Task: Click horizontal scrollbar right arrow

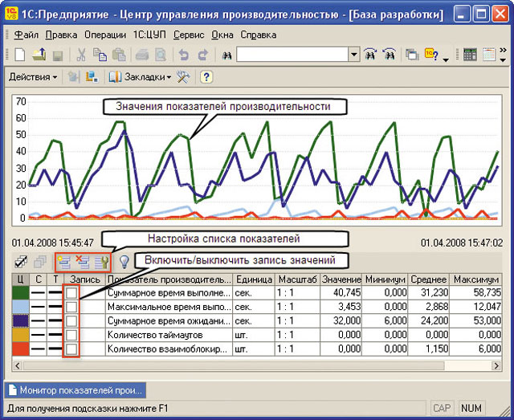Action: (x=496, y=365)
